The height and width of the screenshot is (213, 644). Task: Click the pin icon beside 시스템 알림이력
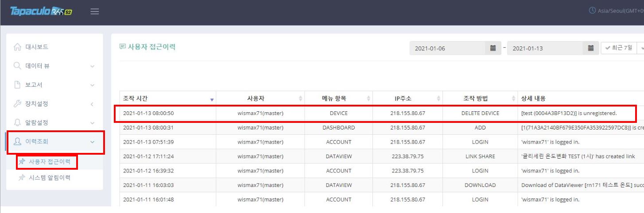pyautogui.click(x=22, y=178)
